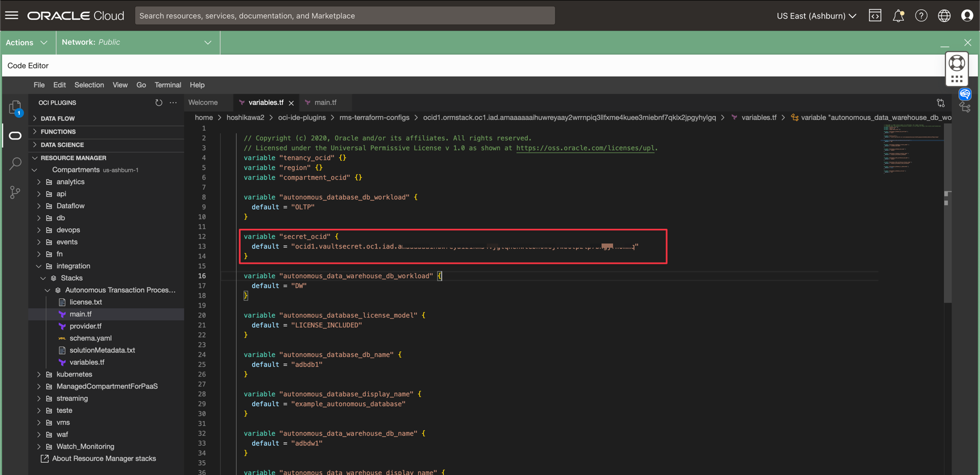This screenshot has height=475, width=980.
Task: Open the language globe icon
Action: click(x=944, y=16)
